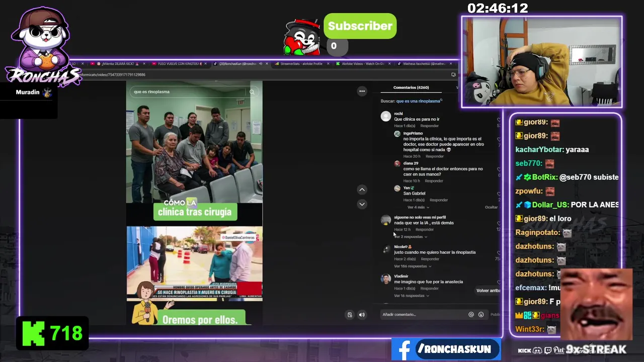Go to next video with down arrow

pos(362,204)
